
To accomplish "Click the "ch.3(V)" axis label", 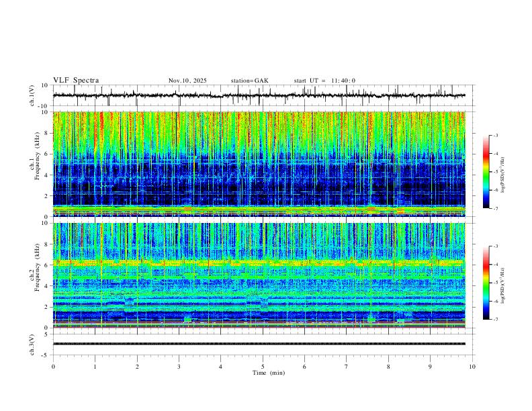I will click(32, 345).
